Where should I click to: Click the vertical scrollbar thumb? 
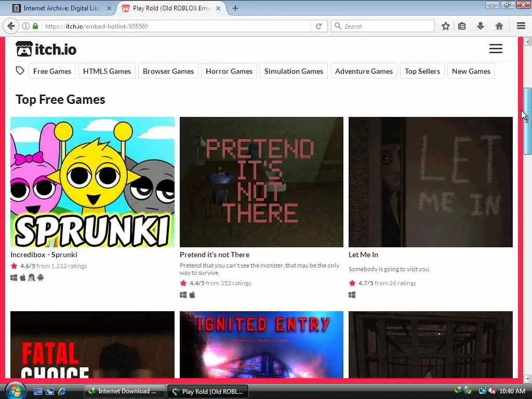(527, 122)
